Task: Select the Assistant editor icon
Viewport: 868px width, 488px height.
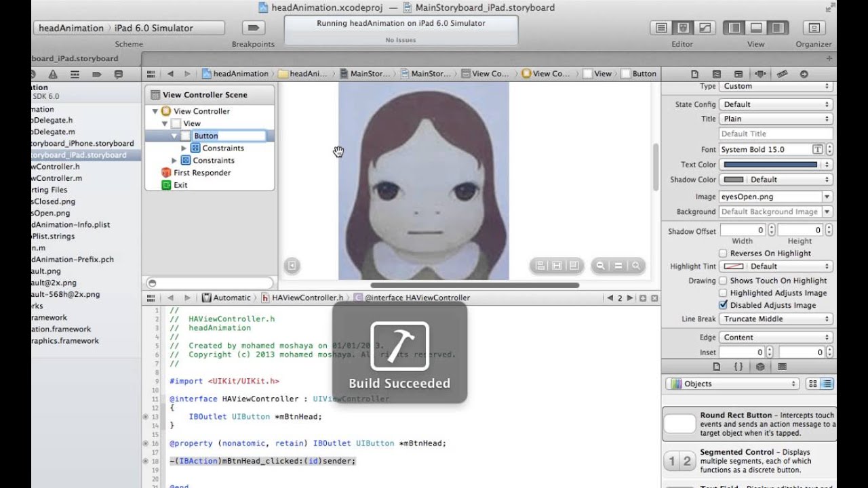Action: pos(683,28)
